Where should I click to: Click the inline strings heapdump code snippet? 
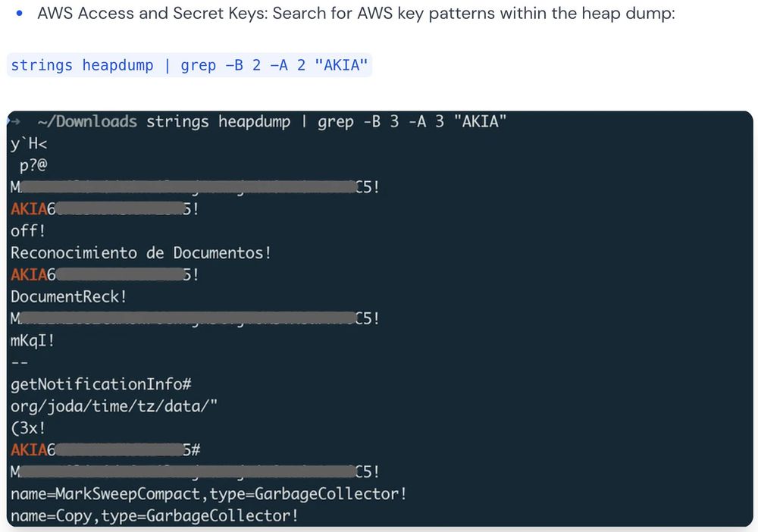point(189,64)
